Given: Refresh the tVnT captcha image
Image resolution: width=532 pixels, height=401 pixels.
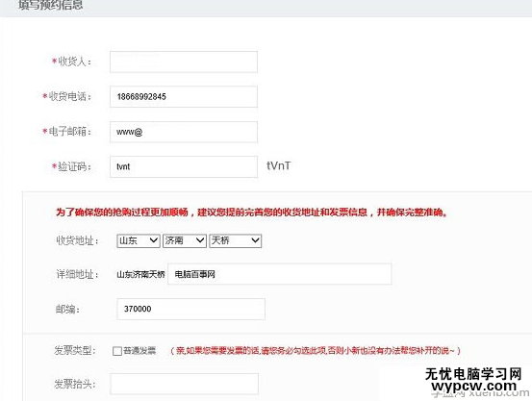Looking at the screenshot, I should point(279,166).
